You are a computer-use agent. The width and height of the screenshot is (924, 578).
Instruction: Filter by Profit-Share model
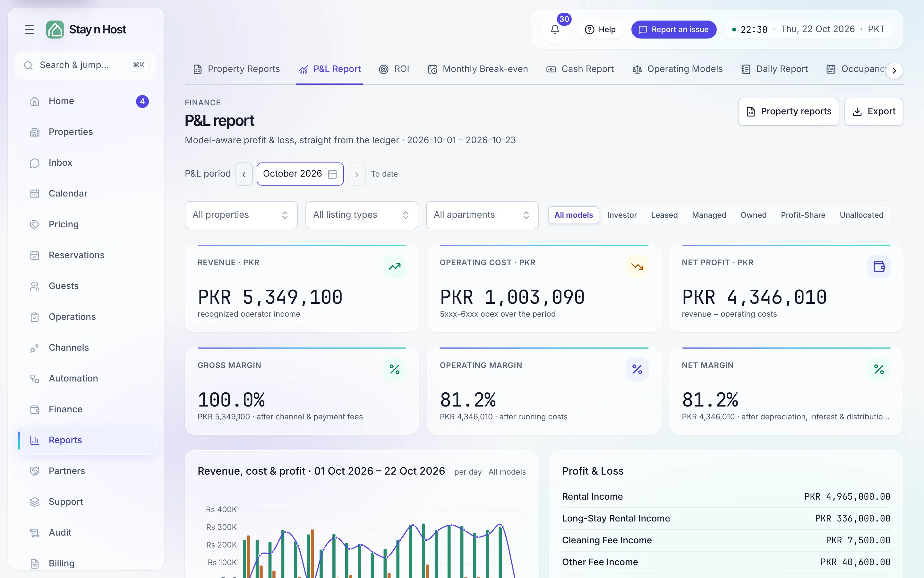pos(803,215)
